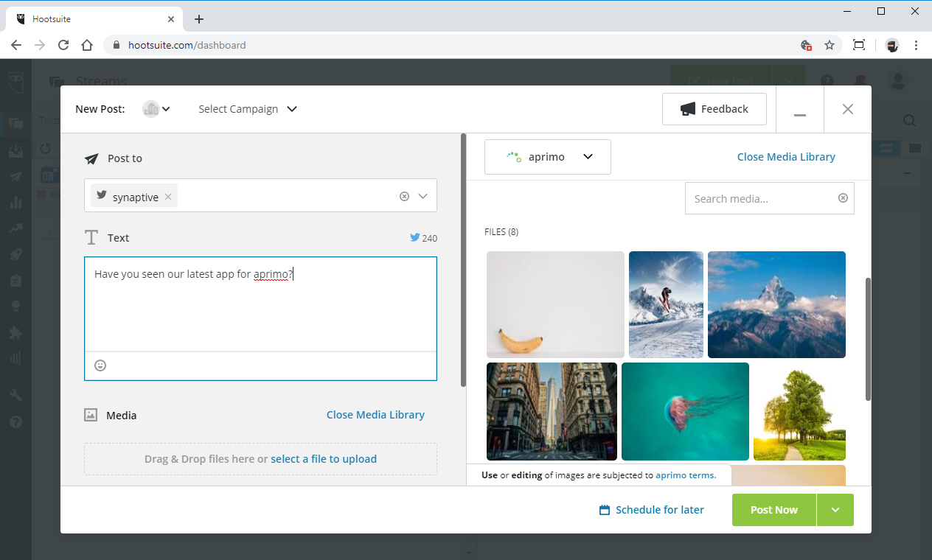Viewport: 932px width, 560px height.
Task: Click inside the post text area
Action: [261, 304]
